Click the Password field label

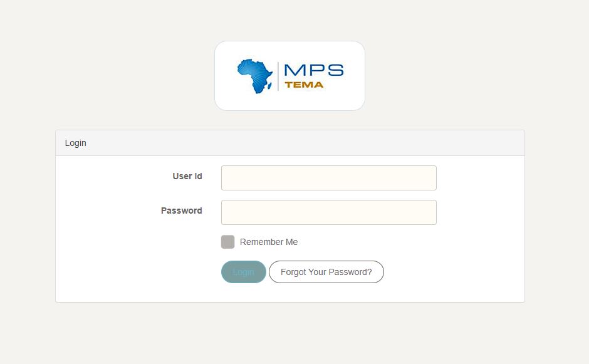181,211
